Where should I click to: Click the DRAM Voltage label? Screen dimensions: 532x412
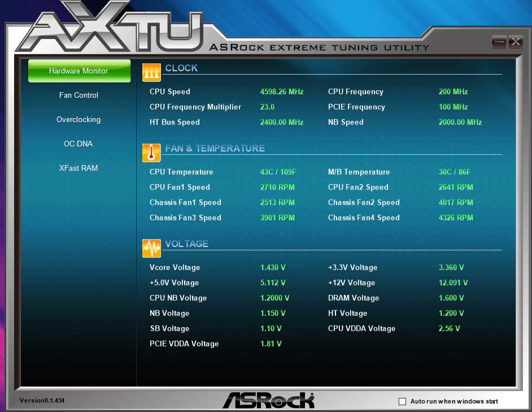pyautogui.click(x=353, y=298)
